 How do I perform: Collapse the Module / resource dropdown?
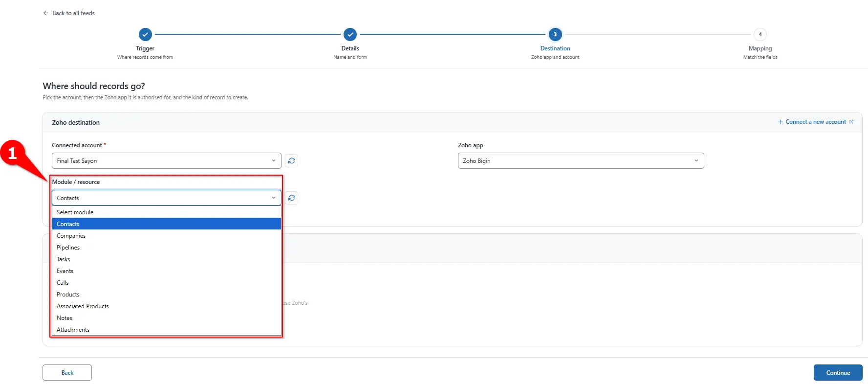pyautogui.click(x=167, y=198)
